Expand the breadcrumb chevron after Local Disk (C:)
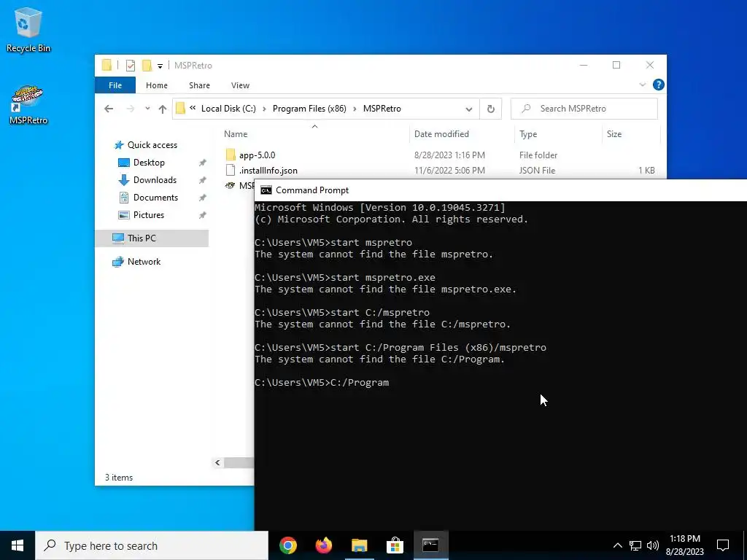The height and width of the screenshot is (560, 747). (264, 109)
